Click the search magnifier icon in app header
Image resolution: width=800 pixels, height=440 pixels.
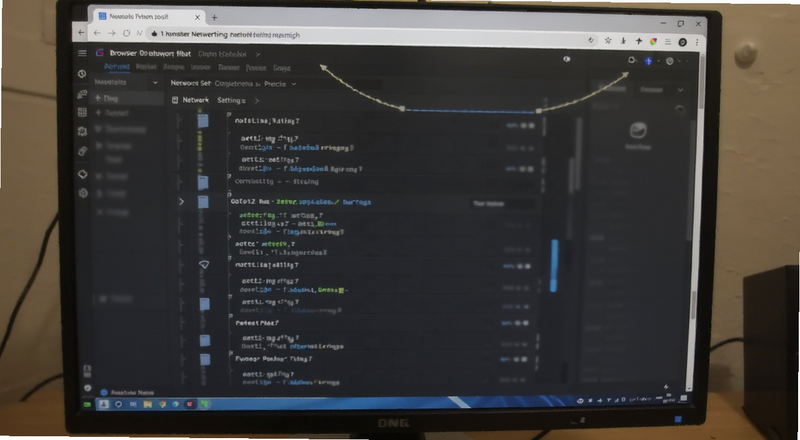632,60
